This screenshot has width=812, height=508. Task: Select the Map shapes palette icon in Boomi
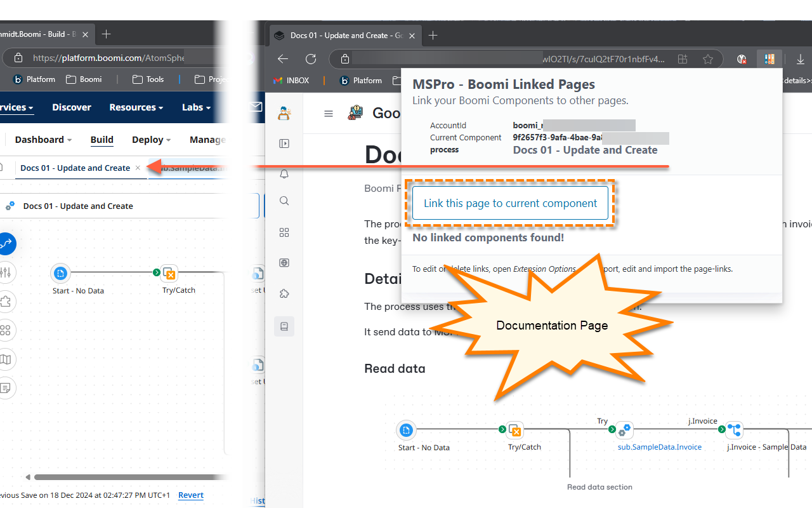pos(5,359)
